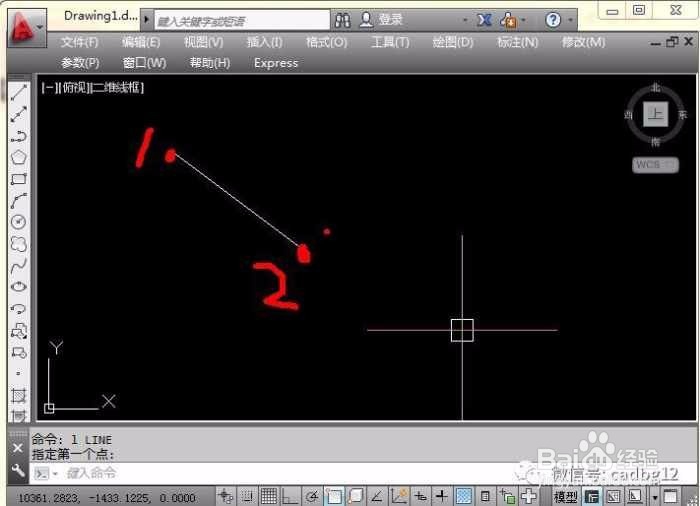Open the Autodesk Exchange X icon
This screenshot has width=700, height=506.
pos(484,20)
